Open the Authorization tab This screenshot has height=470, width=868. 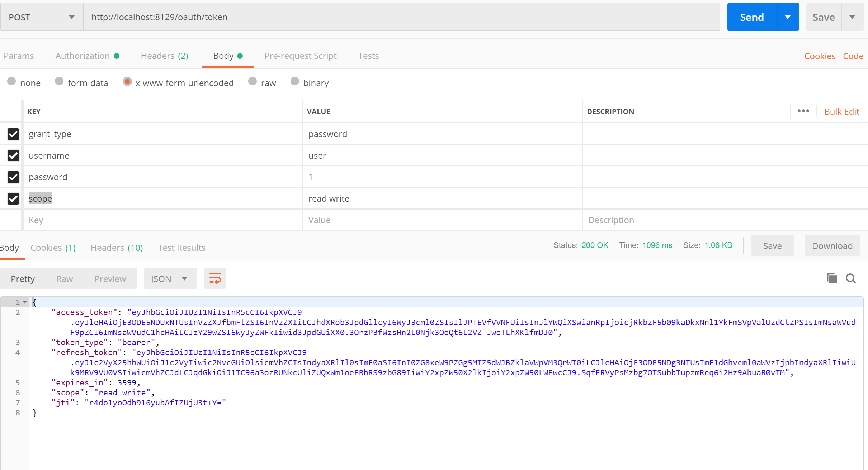tap(87, 56)
